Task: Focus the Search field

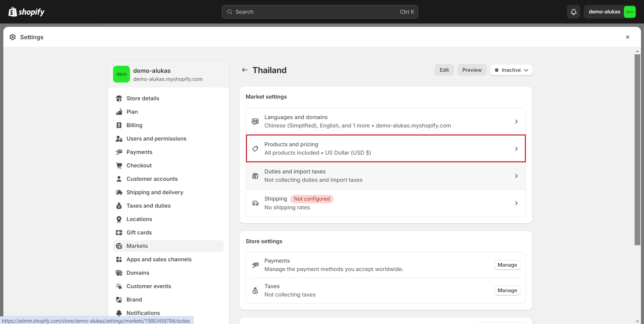Action: click(x=319, y=12)
